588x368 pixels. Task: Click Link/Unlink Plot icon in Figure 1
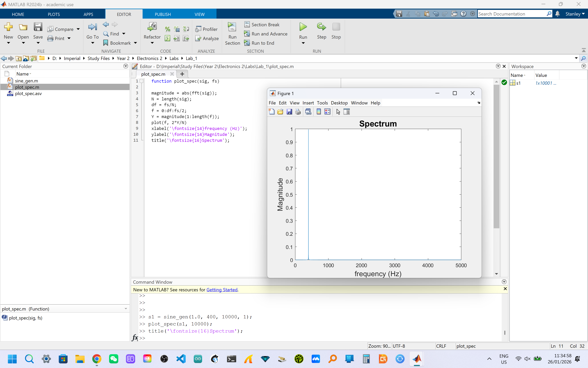308,112
